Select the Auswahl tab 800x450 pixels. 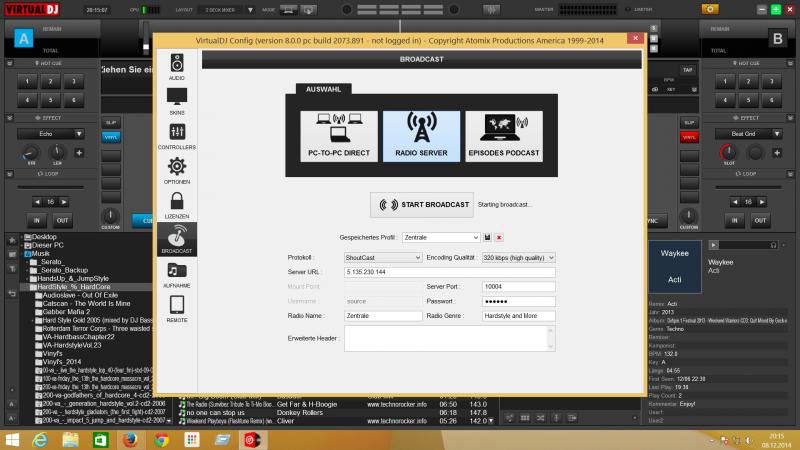click(323, 89)
